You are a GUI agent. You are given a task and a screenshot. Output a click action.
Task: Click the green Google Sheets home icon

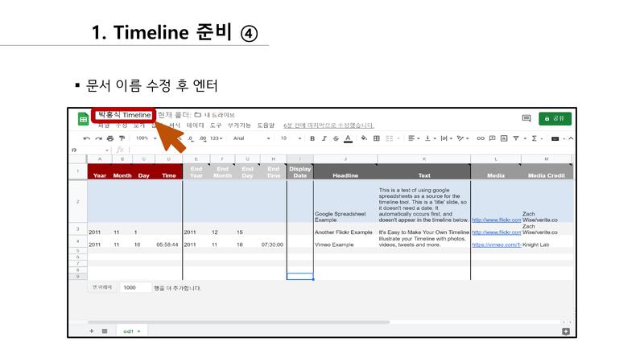pos(84,119)
